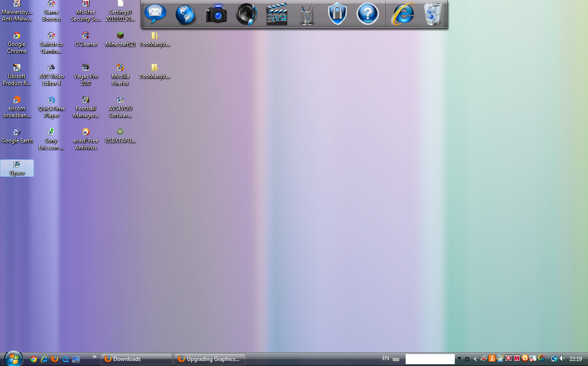This screenshot has width=588, height=366.
Task: Select the Minecraft(2) desktop icon
Action: pos(120,40)
